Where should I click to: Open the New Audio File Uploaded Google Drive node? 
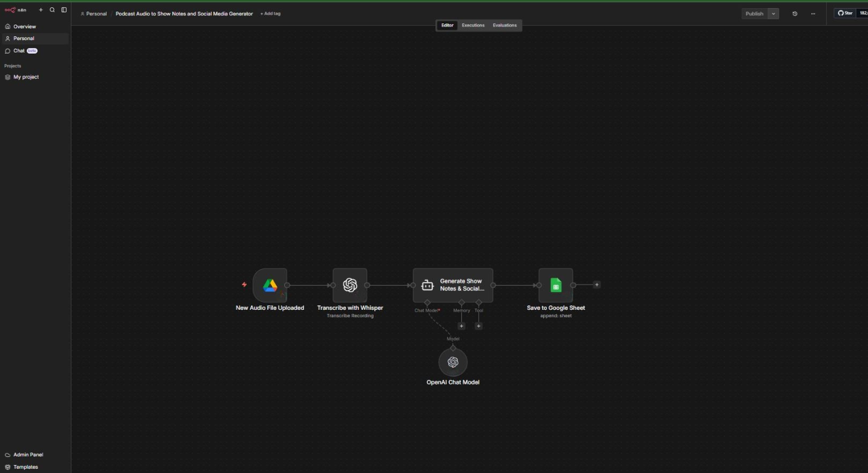coord(270,285)
